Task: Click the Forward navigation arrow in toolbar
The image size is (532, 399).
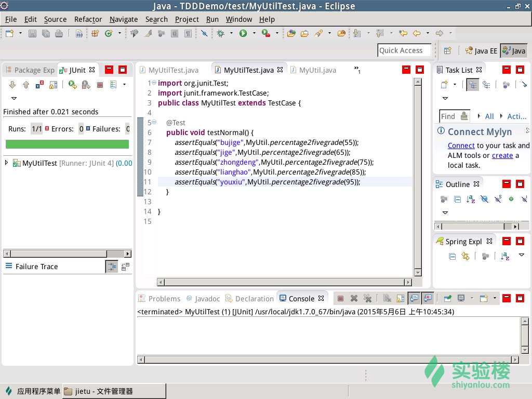Action: click(440, 33)
